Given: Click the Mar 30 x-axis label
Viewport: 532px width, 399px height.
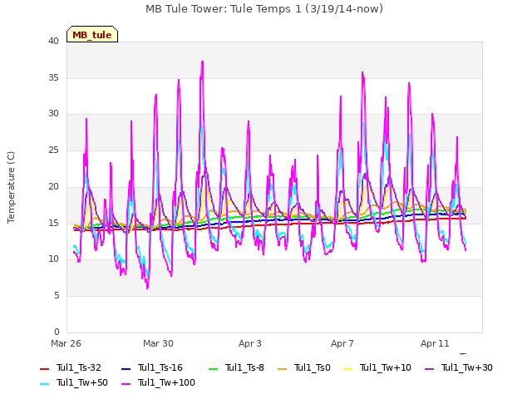Looking at the screenshot, I should coord(158,343).
